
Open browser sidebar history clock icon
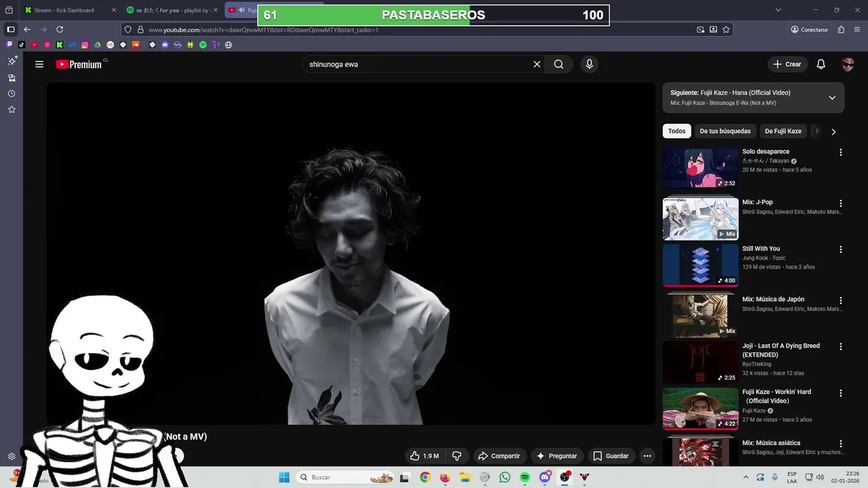coord(12,94)
